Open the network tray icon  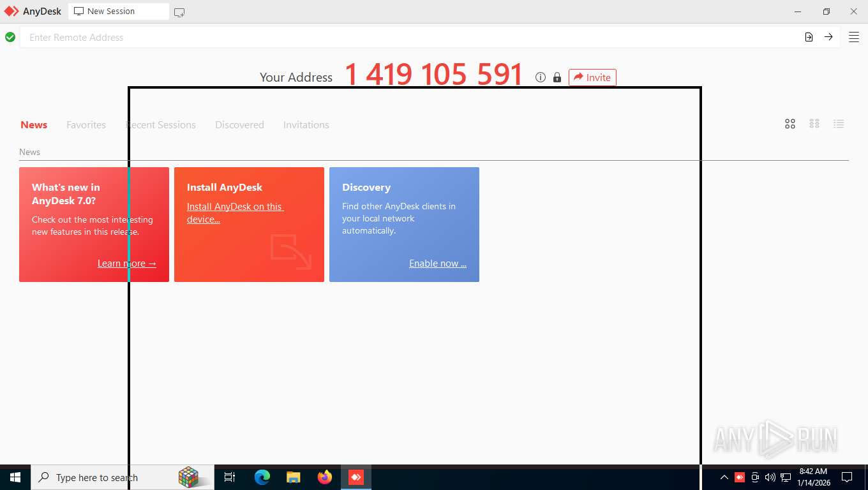coord(786,477)
